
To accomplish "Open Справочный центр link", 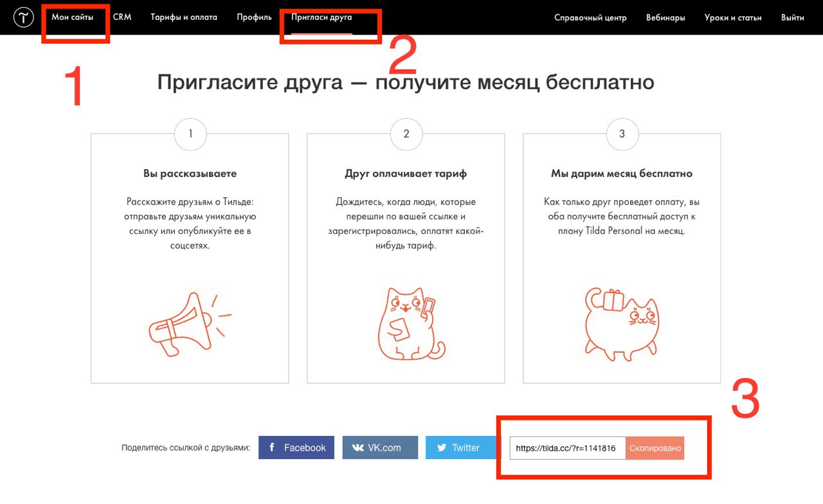I will click(x=590, y=17).
